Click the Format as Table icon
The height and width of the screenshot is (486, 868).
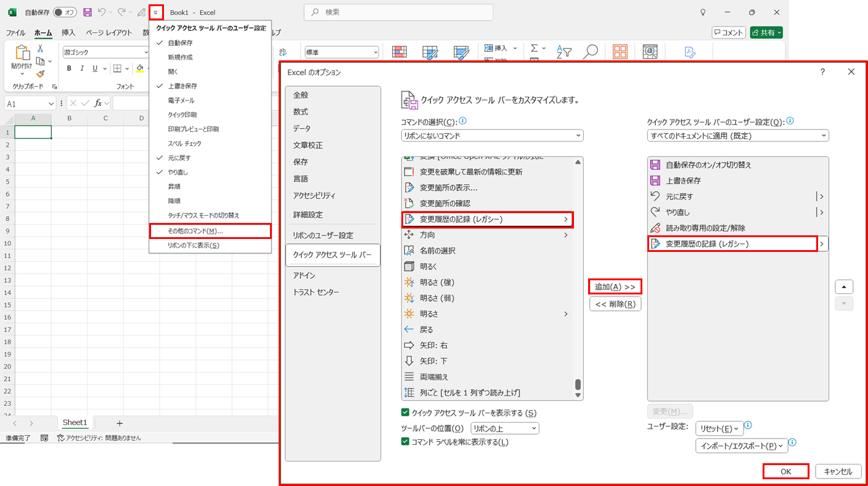[x=430, y=52]
